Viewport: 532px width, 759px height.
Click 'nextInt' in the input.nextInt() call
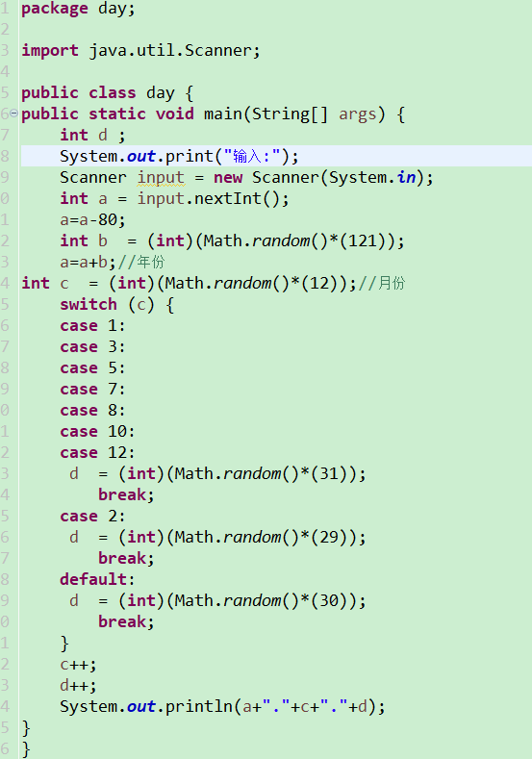pyautogui.click(x=227, y=199)
